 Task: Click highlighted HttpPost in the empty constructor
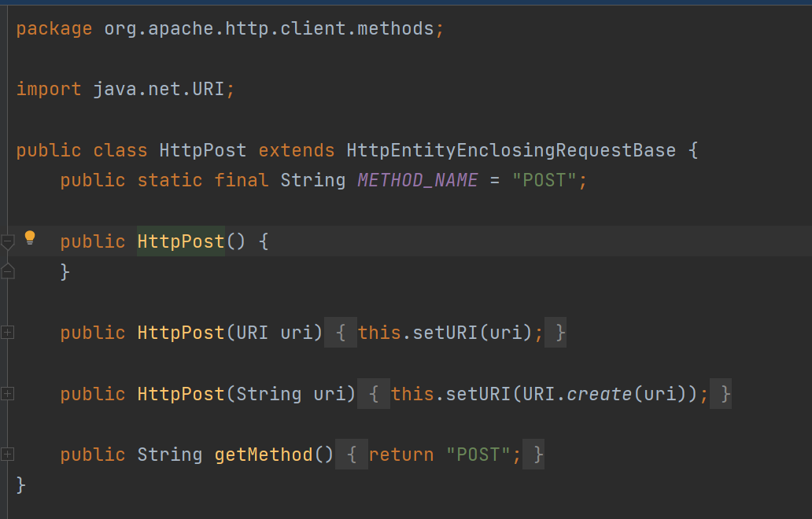click(181, 241)
